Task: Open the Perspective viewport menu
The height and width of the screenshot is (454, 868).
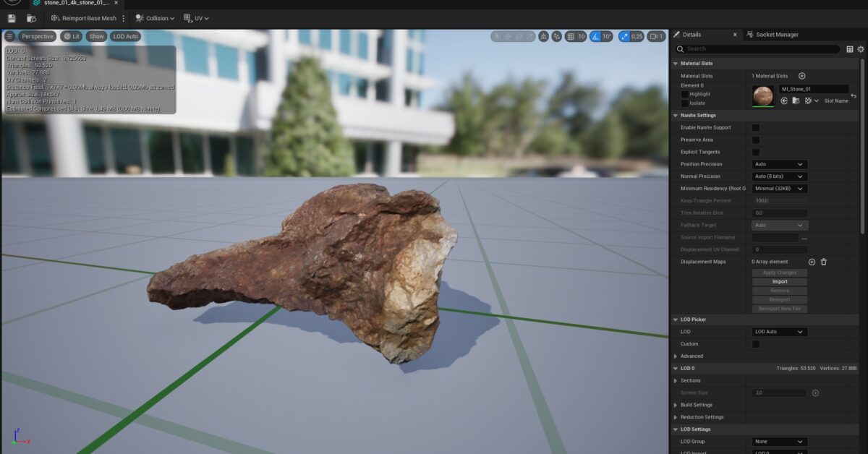Action: (37, 35)
